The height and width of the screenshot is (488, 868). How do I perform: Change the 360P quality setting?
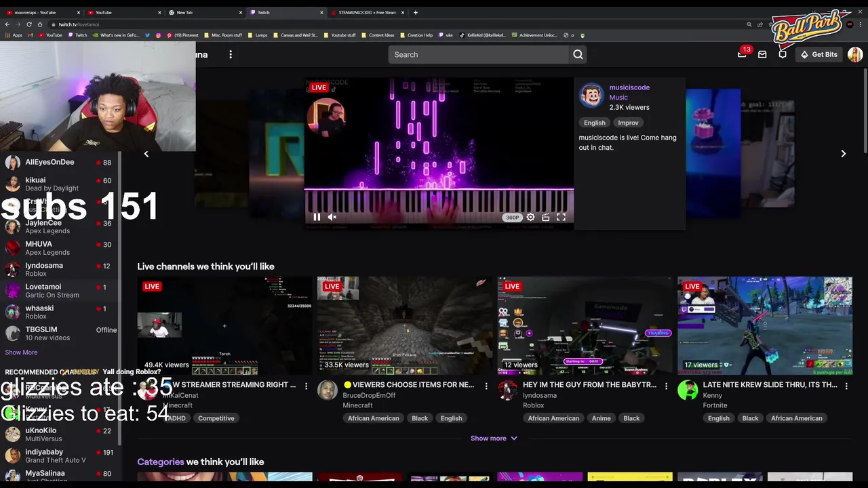[x=512, y=218]
